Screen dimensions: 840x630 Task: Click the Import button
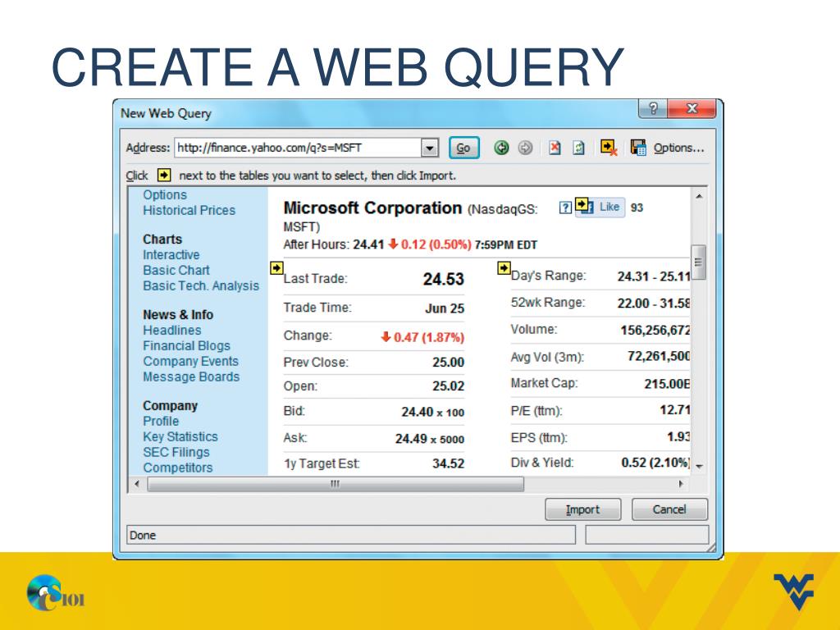point(583,509)
